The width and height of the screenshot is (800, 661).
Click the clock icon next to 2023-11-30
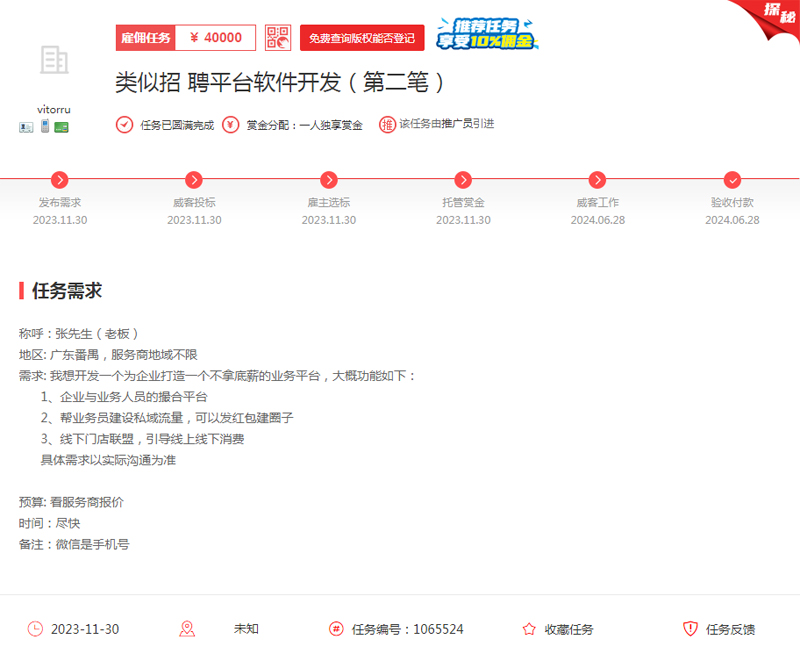coord(37,629)
